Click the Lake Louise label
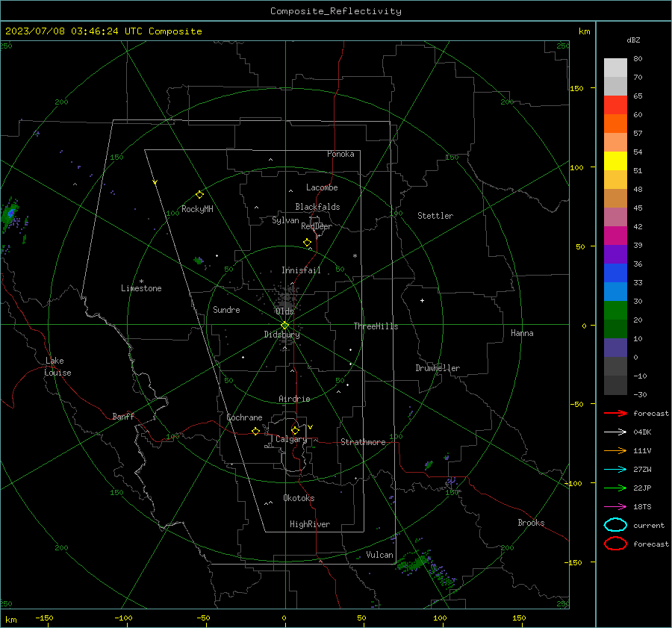 [57, 367]
